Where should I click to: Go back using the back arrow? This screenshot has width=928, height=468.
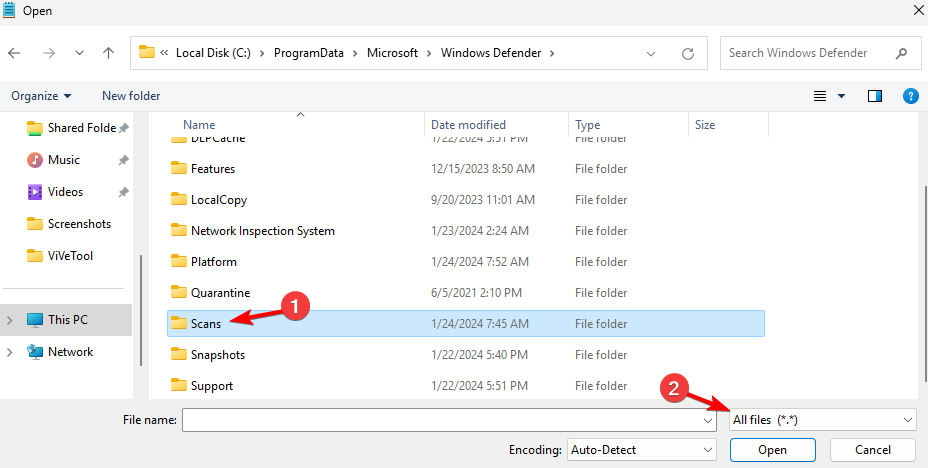[14, 53]
